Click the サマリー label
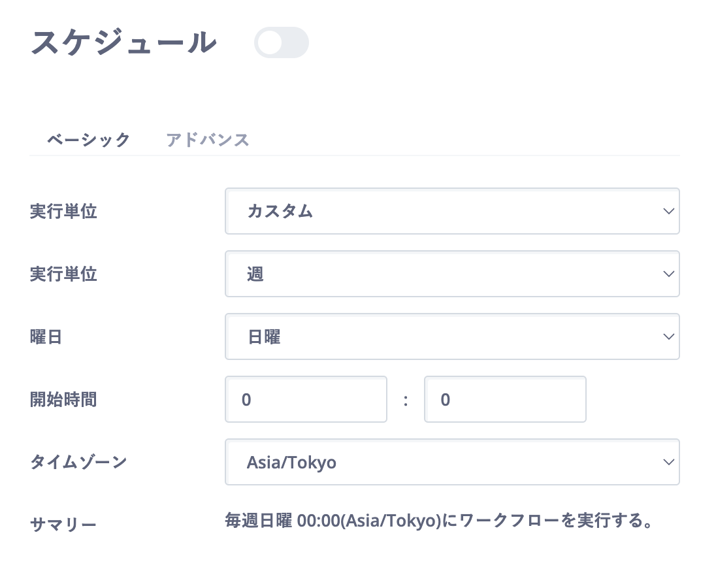Screen dimensions: 716x588 [x=63, y=524]
